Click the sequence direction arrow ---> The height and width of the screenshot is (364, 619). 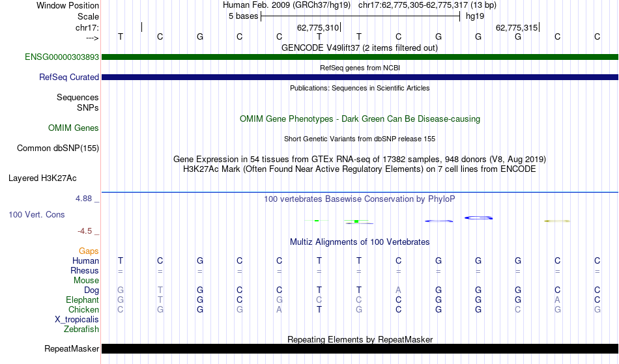93,38
